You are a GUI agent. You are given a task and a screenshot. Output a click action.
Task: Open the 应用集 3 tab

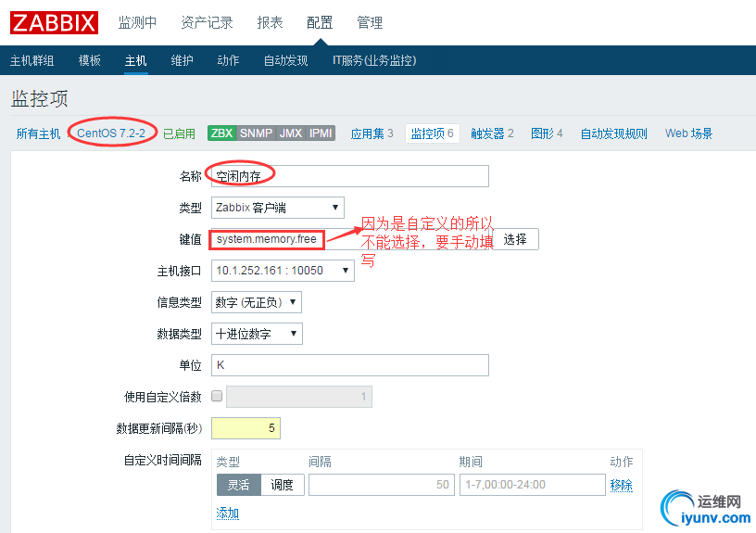[x=372, y=133]
